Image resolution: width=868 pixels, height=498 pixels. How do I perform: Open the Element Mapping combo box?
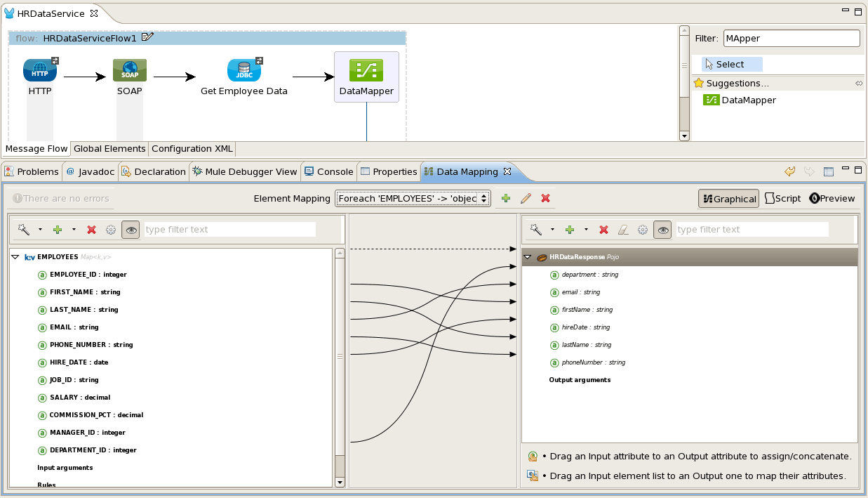coord(413,199)
